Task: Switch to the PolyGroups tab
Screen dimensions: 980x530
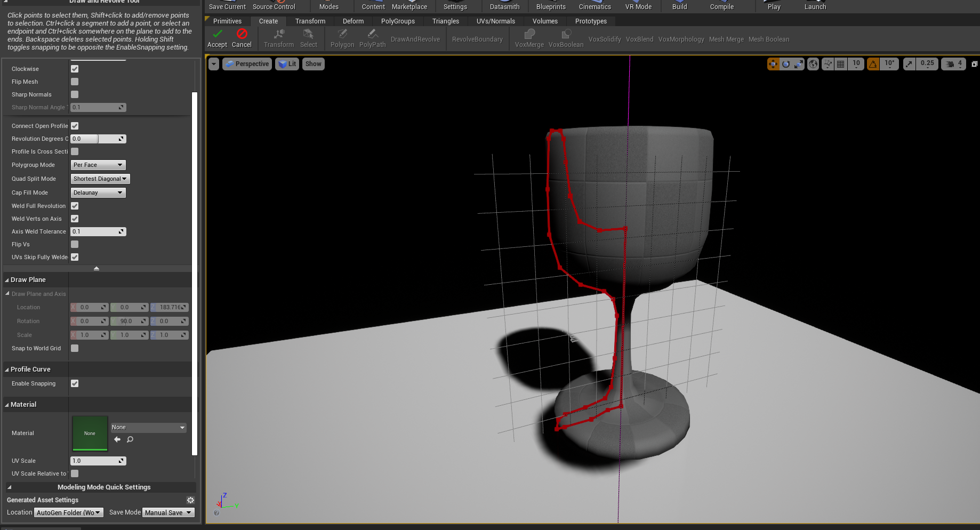Action: tap(398, 21)
